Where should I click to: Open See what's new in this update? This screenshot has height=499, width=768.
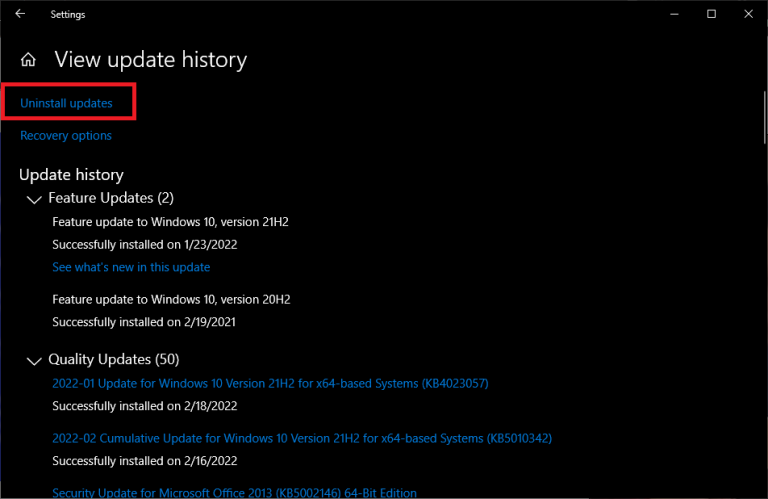[x=131, y=267]
